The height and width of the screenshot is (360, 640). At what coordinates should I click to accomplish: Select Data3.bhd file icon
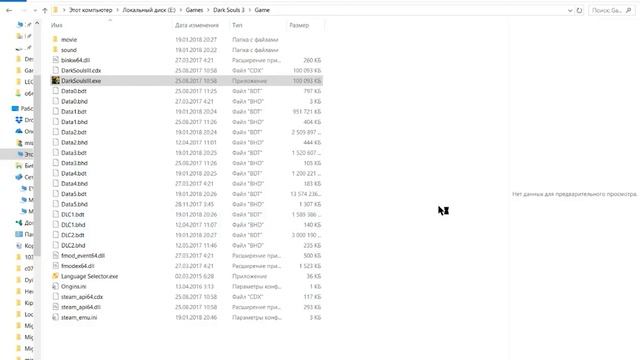(56, 163)
